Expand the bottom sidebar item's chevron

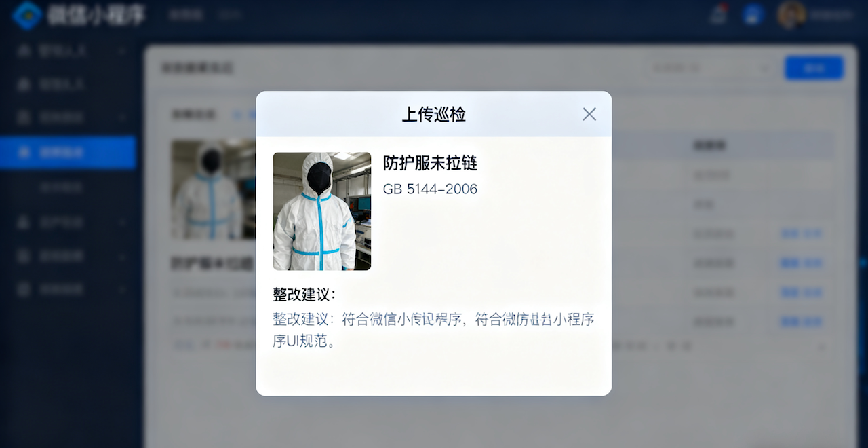pos(122,289)
